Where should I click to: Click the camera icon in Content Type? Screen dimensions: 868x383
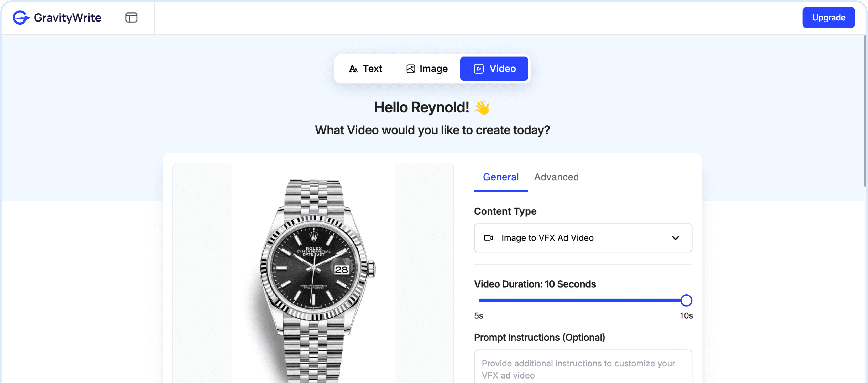(x=488, y=238)
